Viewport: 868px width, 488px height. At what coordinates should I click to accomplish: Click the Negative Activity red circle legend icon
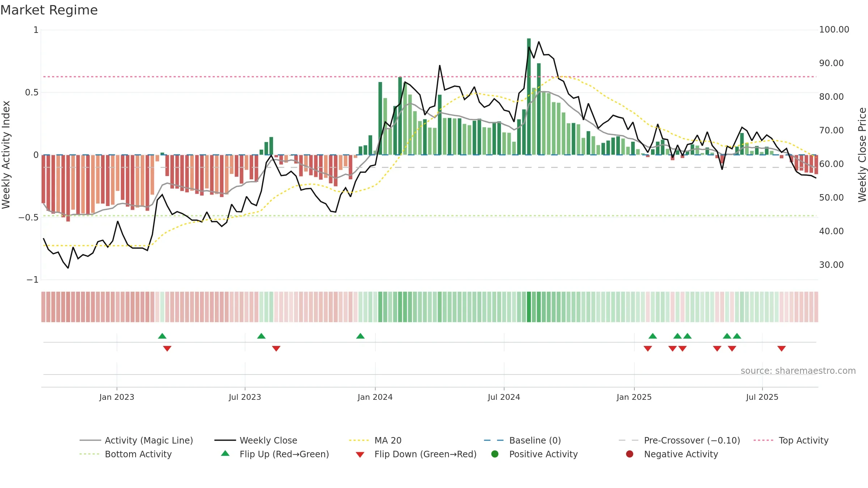(630, 454)
